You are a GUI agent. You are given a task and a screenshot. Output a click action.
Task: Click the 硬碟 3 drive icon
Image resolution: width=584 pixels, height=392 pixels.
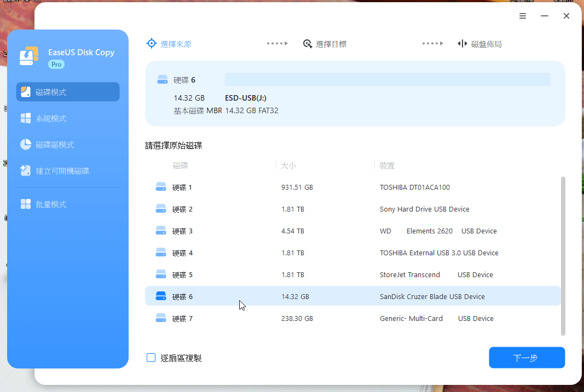point(161,231)
